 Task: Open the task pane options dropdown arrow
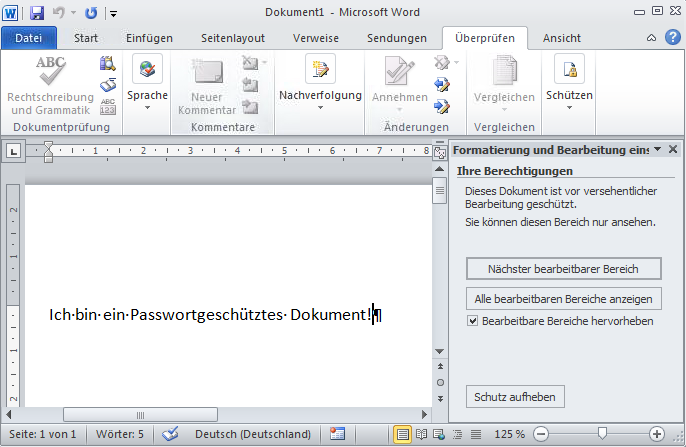point(657,150)
